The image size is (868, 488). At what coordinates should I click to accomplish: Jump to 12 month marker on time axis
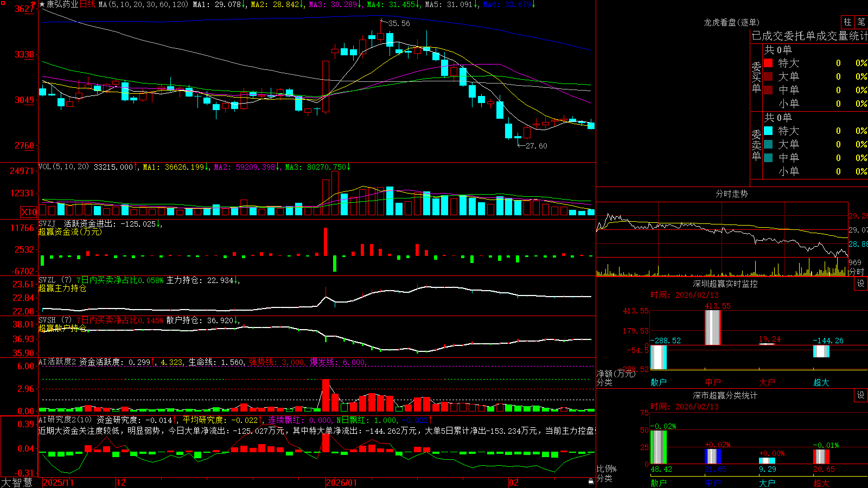pos(121,483)
